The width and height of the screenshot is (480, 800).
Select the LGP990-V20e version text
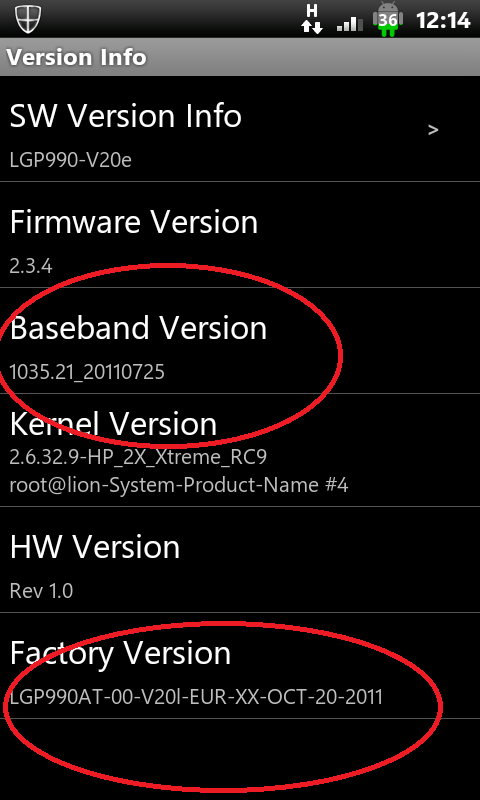tap(71, 160)
